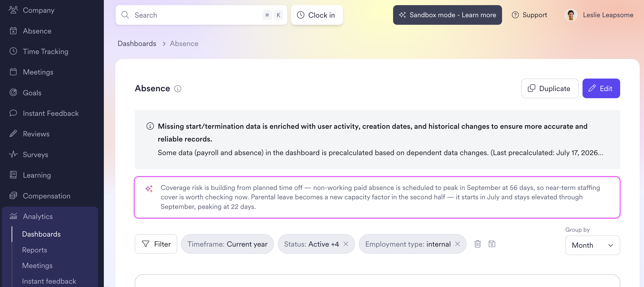
Task: Open Reports under Analytics
Action: 35,250
